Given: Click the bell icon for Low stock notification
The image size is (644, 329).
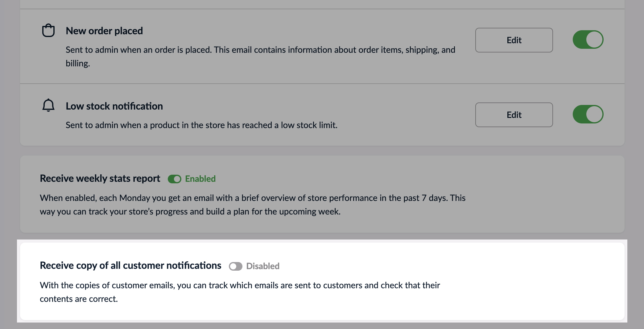Looking at the screenshot, I should [x=48, y=105].
